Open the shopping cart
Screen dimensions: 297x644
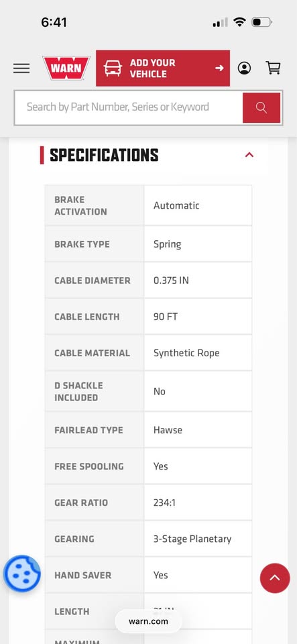click(274, 68)
